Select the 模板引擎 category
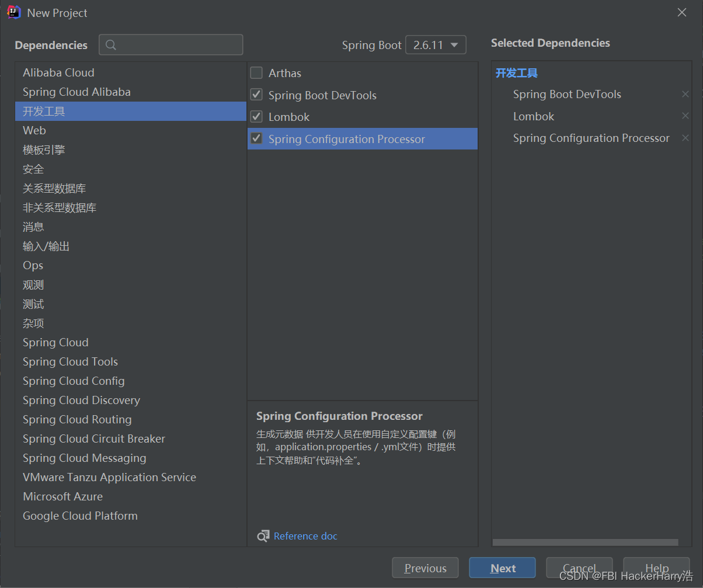The image size is (703, 588). pos(131,149)
